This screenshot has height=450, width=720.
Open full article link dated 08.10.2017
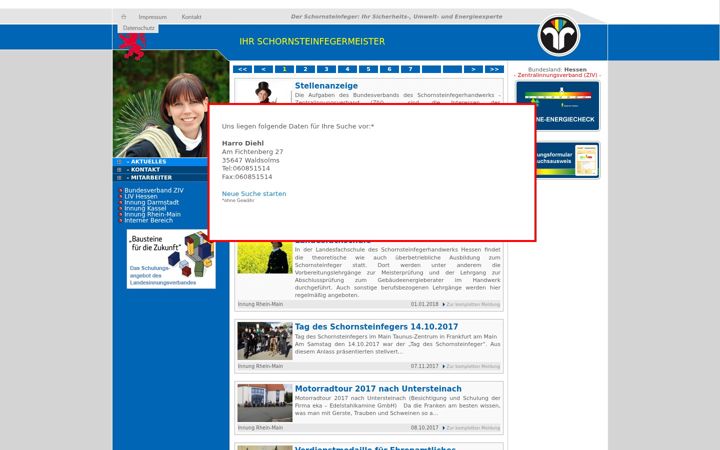(x=473, y=428)
